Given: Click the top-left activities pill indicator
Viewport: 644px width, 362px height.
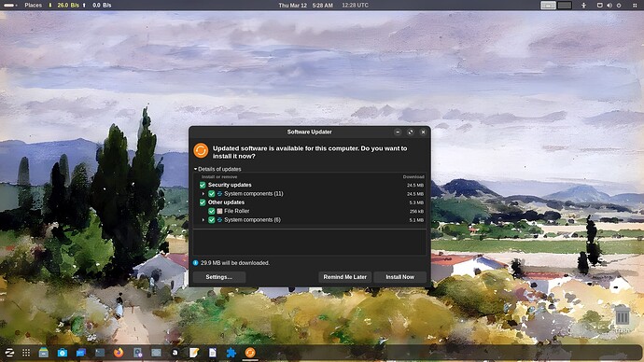Looking at the screenshot, I should pyautogui.click(x=9, y=6).
